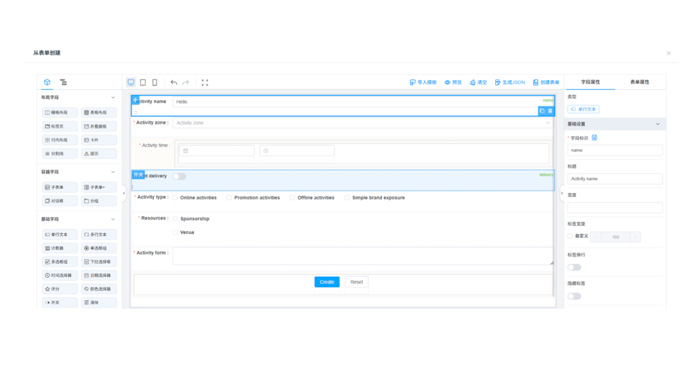
Task: Click the redo arrow in toolbar
Action: (186, 82)
